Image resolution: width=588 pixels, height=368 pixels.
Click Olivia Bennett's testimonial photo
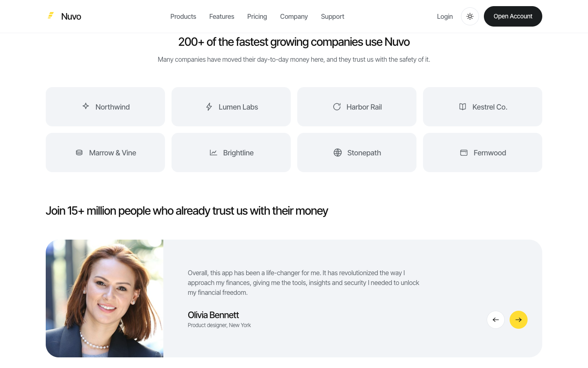(105, 298)
